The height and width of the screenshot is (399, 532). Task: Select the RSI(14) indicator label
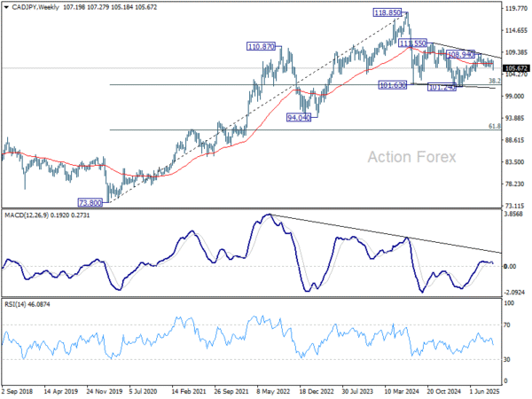(x=15, y=304)
